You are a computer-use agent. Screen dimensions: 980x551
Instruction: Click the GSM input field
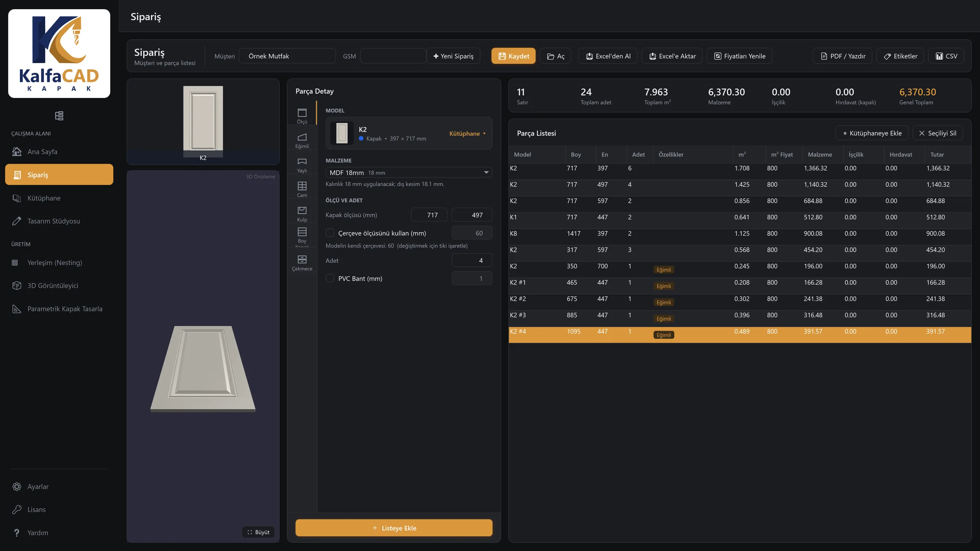click(393, 56)
